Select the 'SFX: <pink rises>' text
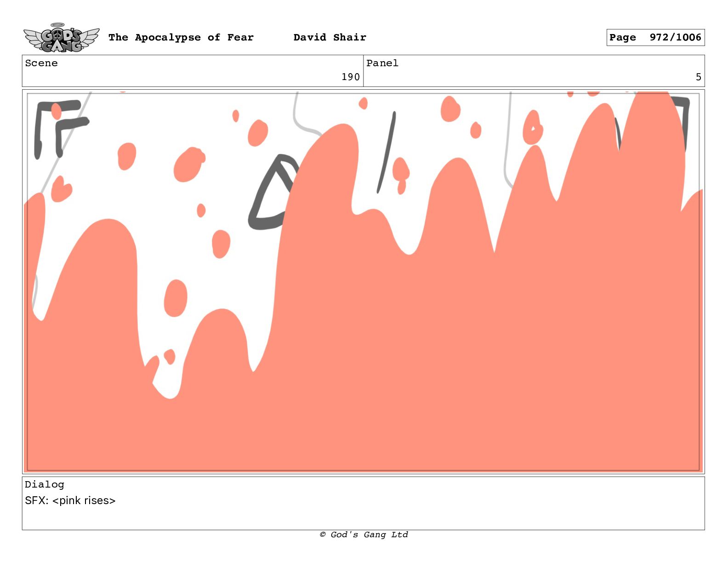This screenshot has width=728, height=563. click(x=70, y=500)
